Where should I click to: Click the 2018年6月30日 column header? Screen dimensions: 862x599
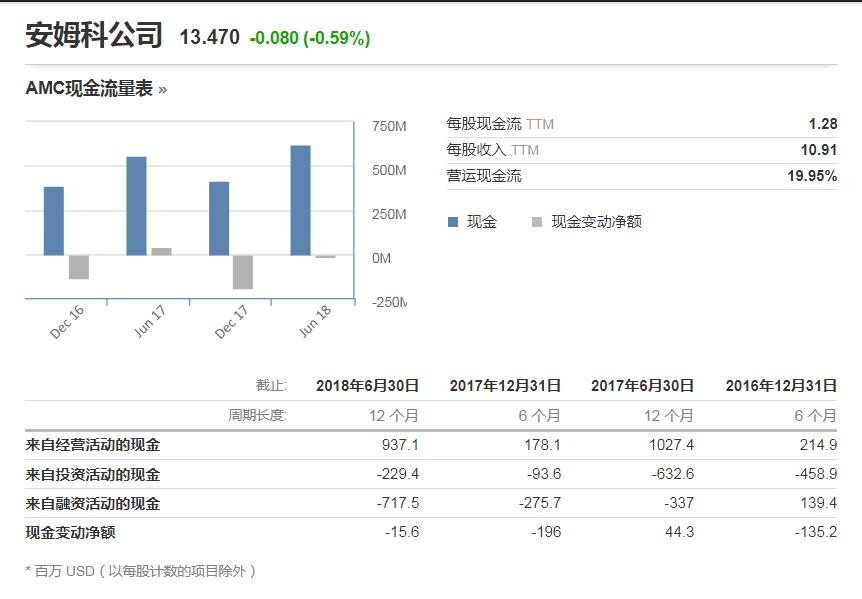[x=367, y=386]
